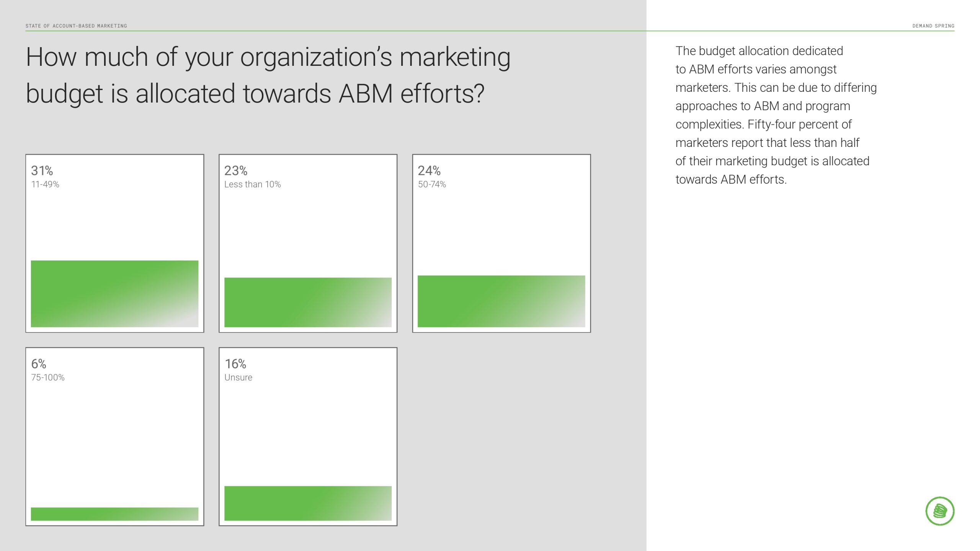The height and width of the screenshot is (551, 980).
Task: Click the slide title about ABM budget
Action: click(268, 75)
